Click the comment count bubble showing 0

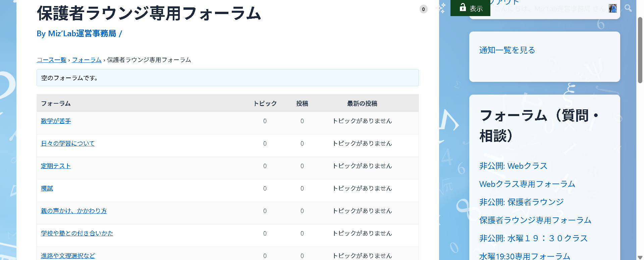point(423,9)
